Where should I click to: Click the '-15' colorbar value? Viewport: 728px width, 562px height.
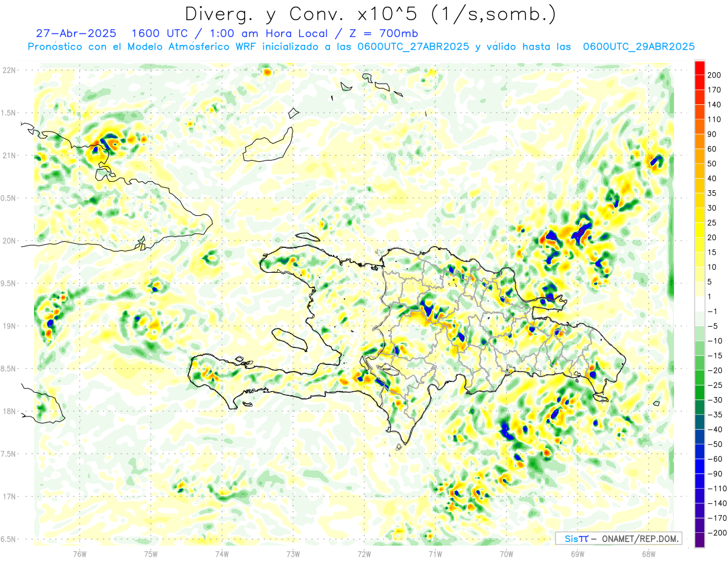pyautogui.click(x=715, y=356)
